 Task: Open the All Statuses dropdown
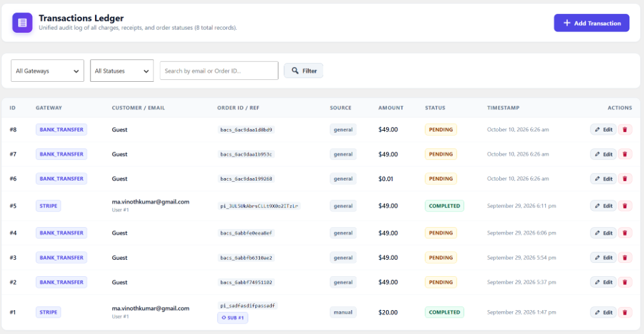121,70
